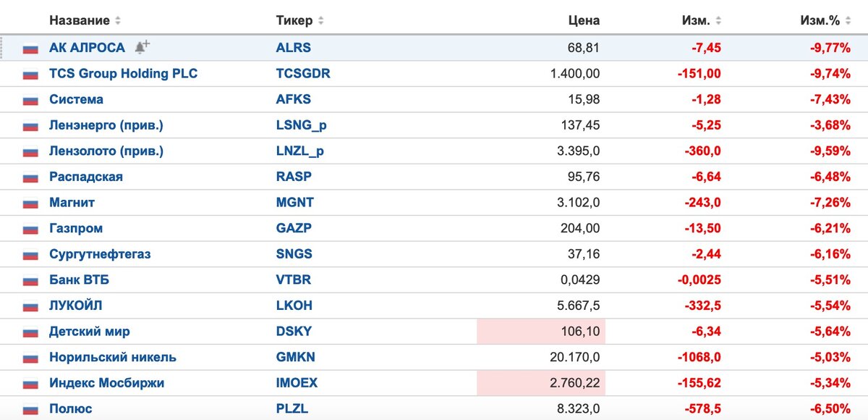The height and width of the screenshot is (420, 868).
Task: Click the ALRS ticker link
Action: pyautogui.click(x=293, y=49)
